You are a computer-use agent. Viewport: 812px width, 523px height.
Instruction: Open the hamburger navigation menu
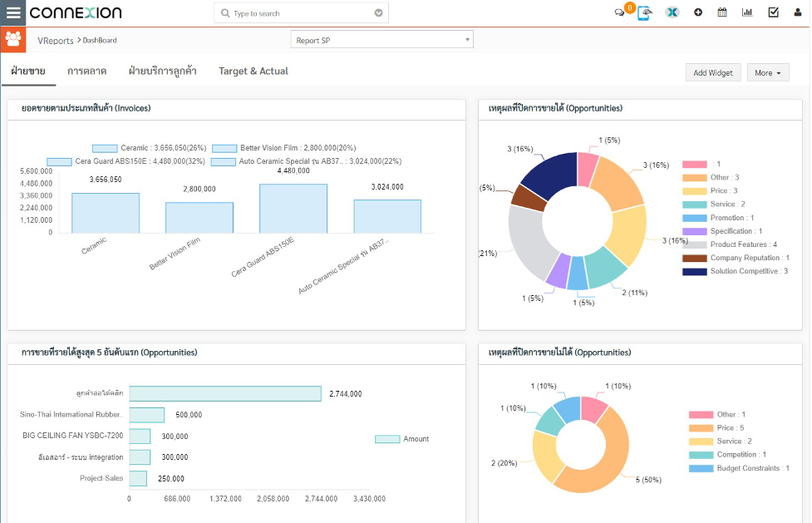point(13,12)
